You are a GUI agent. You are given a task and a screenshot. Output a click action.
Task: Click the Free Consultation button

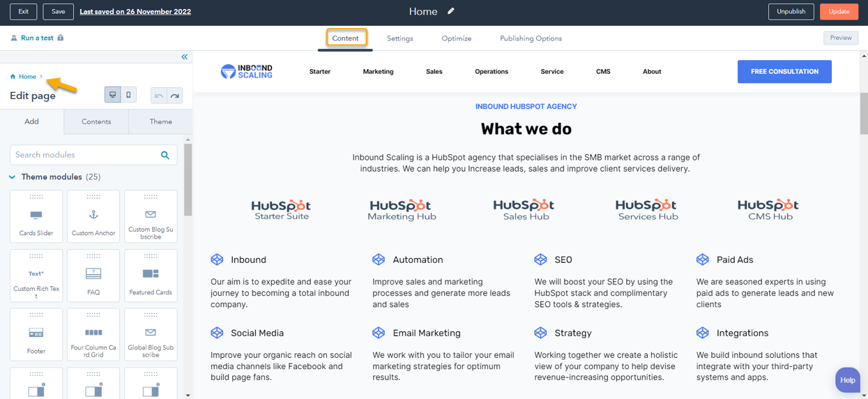tap(784, 71)
